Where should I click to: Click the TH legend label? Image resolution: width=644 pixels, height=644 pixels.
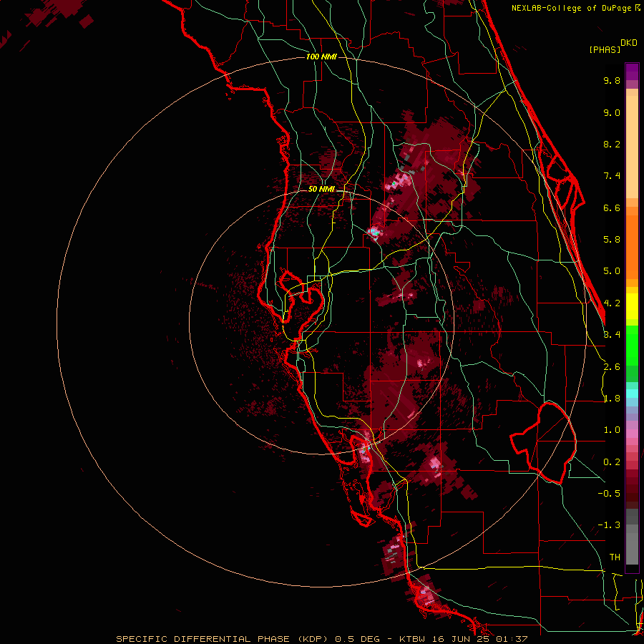coord(615,557)
